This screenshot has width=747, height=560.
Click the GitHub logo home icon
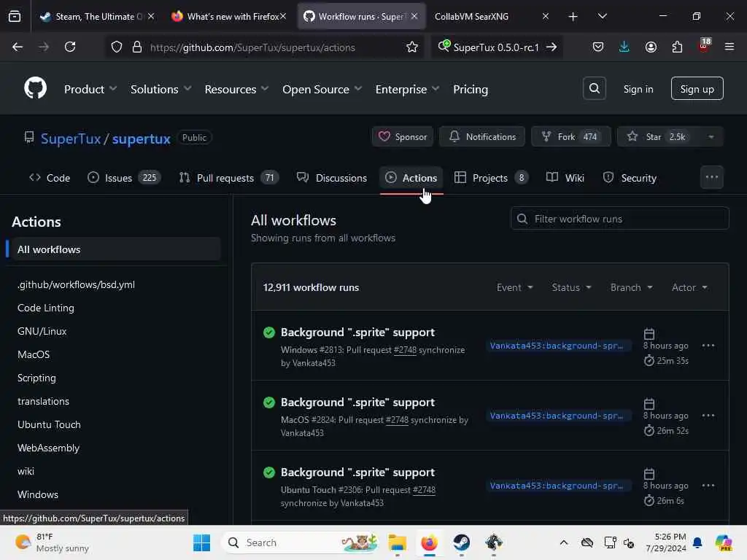[x=35, y=88]
